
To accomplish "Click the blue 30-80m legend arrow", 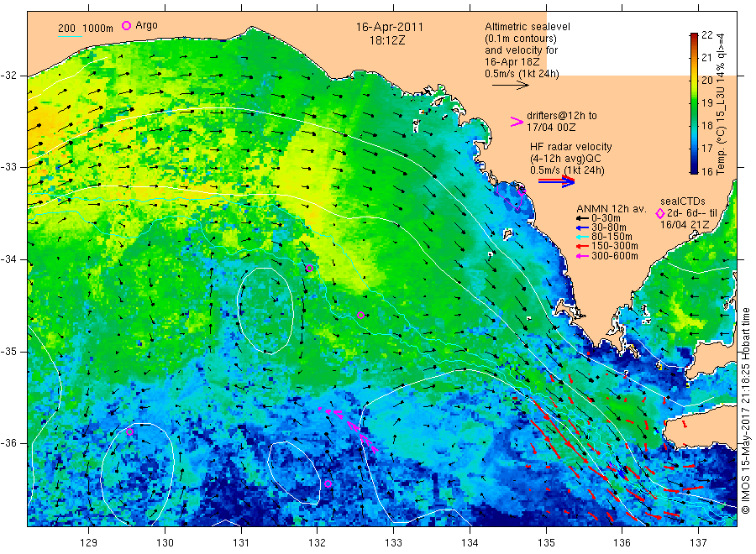I will coord(582,227).
